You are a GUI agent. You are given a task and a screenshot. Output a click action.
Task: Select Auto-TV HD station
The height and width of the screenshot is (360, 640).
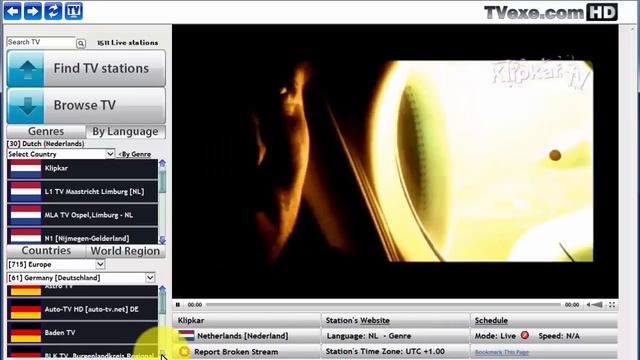point(82,309)
